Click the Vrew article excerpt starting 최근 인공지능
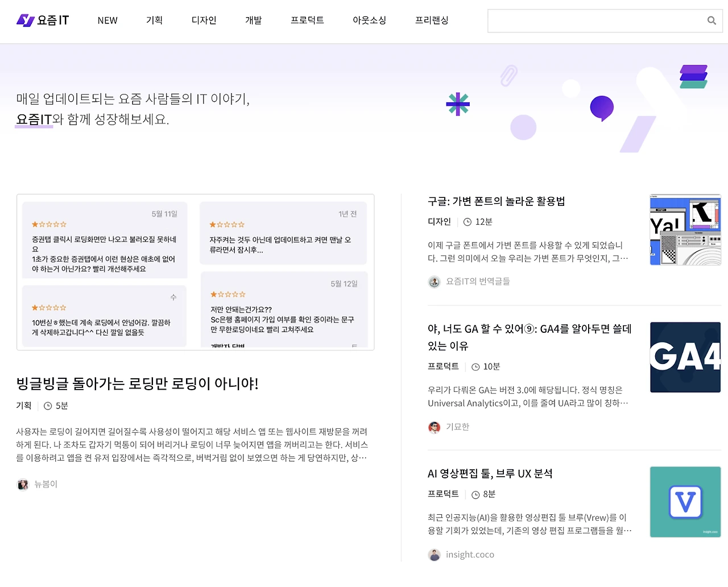The width and height of the screenshot is (728, 587). point(530,524)
